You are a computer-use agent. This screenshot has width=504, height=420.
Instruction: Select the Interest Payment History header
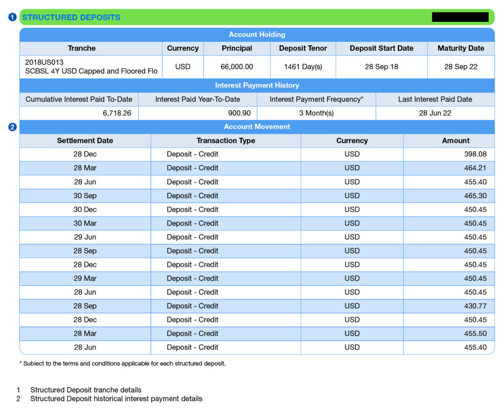click(x=256, y=85)
